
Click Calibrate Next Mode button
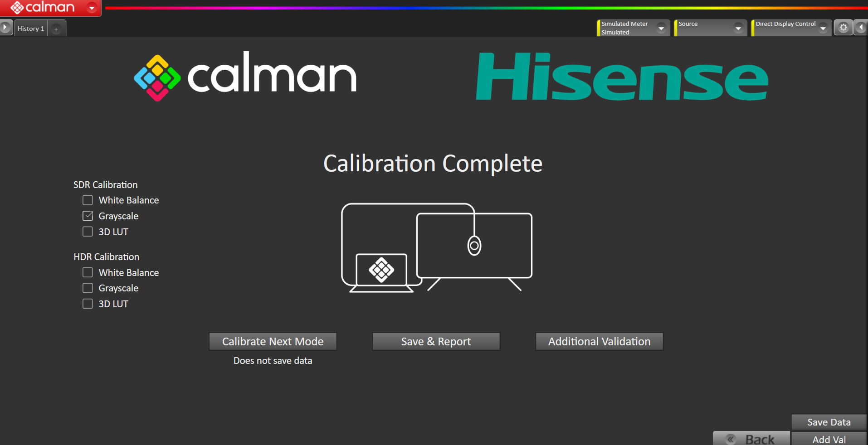pyautogui.click(x=273, y=342)
